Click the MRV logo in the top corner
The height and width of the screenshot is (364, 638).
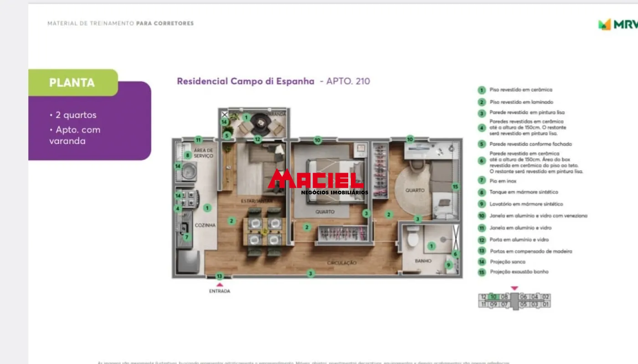[618, 25]
